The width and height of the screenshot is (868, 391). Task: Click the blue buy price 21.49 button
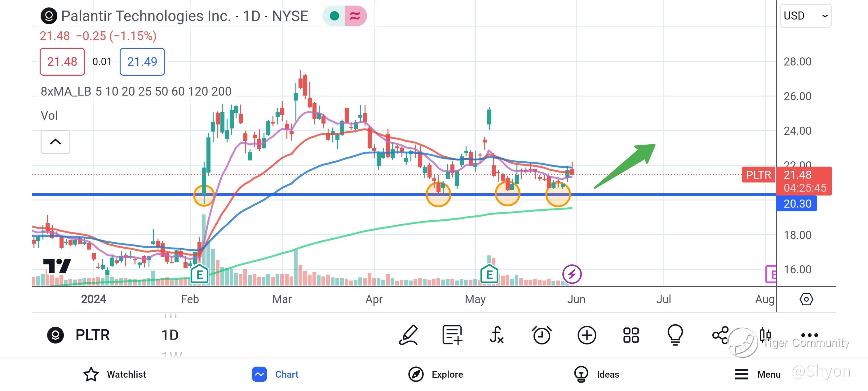point(142,62)
